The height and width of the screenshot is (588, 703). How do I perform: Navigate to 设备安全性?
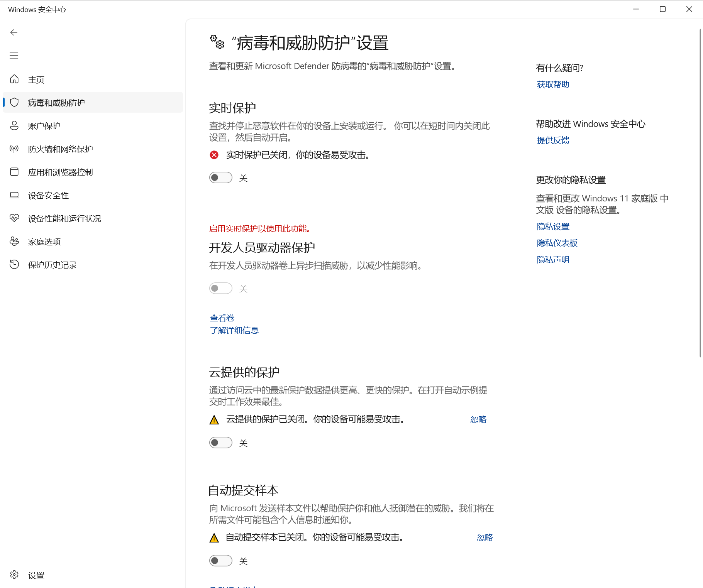point(93,195)
